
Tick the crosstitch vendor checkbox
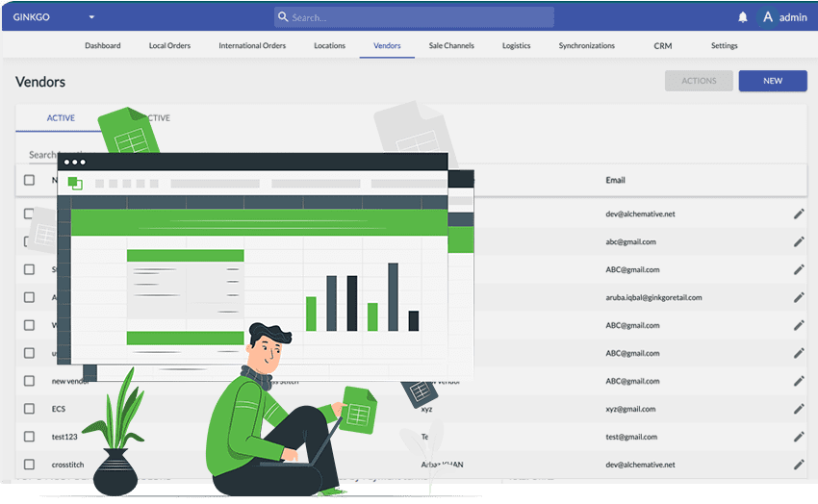click(29, 465)
